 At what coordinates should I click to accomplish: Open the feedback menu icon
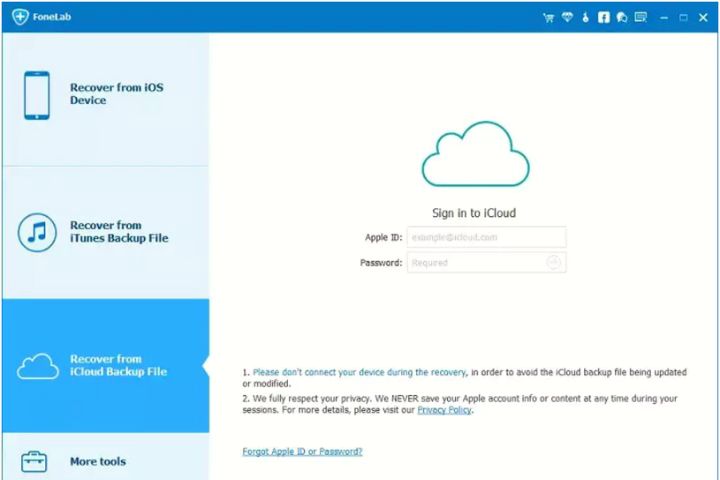click(641, 17)
